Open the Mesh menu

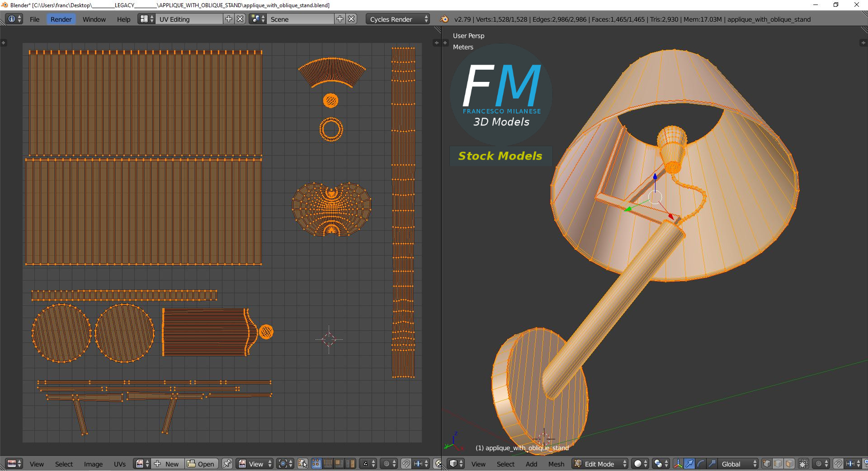(x=557, y=464)
